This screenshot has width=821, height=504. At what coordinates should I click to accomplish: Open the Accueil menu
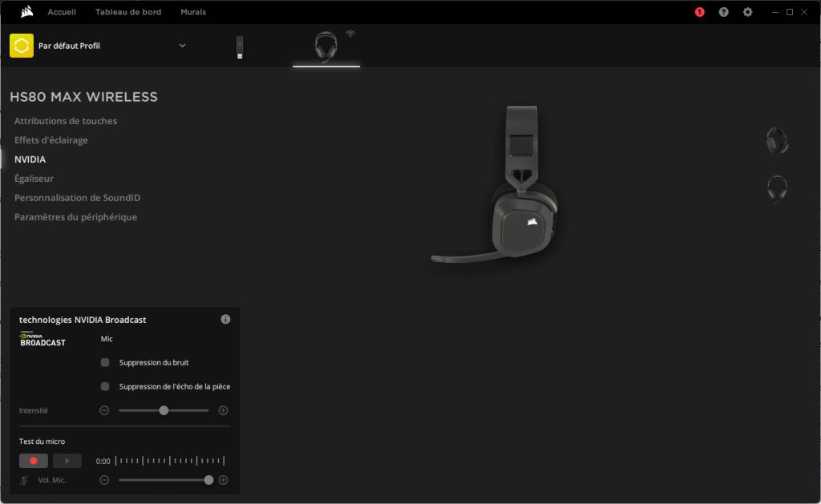[62, 12]
